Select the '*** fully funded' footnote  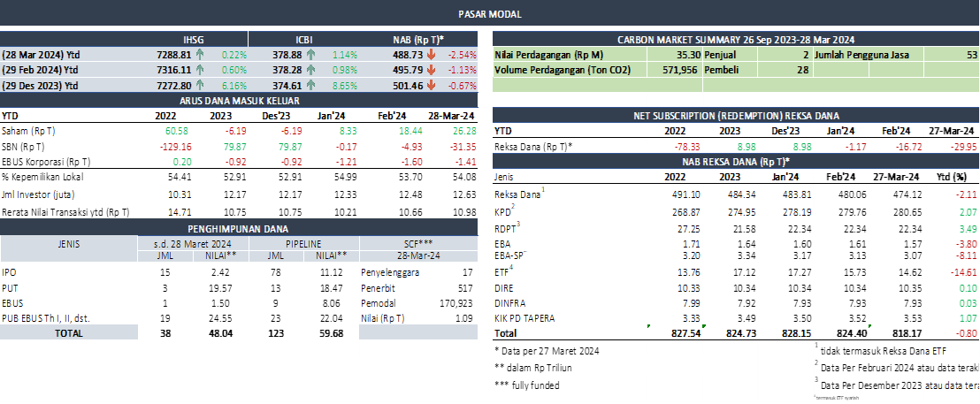pyautogui.click(x=527, y=385)
